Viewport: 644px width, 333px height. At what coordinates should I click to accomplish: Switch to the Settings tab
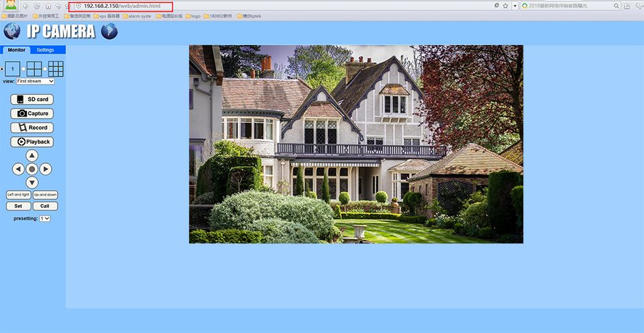(x=45, y=50)
